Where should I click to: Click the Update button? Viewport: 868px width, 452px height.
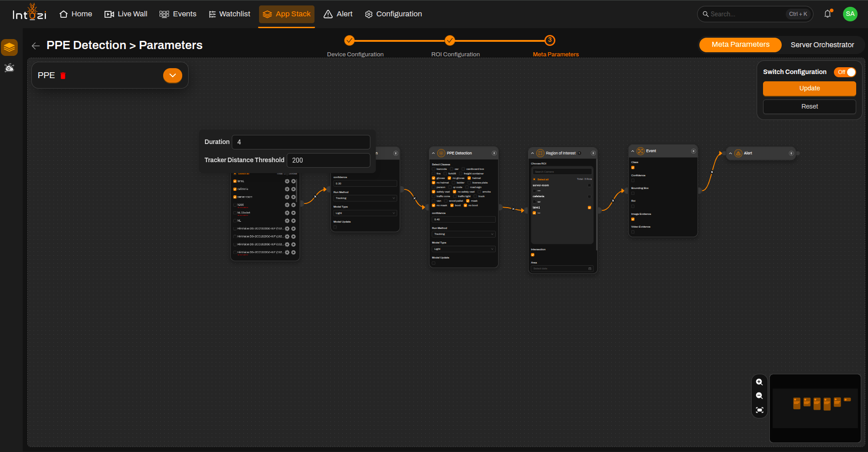[x=809, y=88]
